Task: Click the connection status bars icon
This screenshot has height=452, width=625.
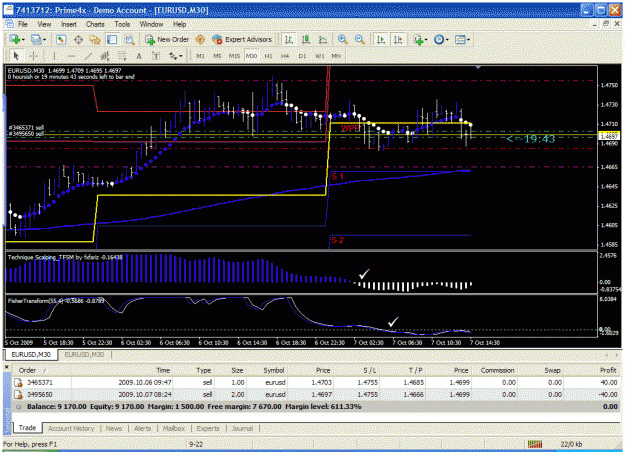Action: point(535,444)
